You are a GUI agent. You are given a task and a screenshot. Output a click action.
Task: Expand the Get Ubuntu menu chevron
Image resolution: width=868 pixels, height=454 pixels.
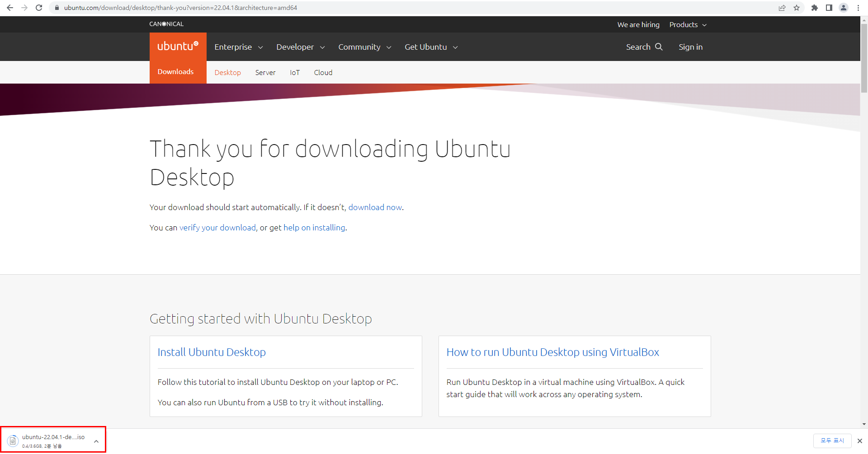(x=455, y=47)
